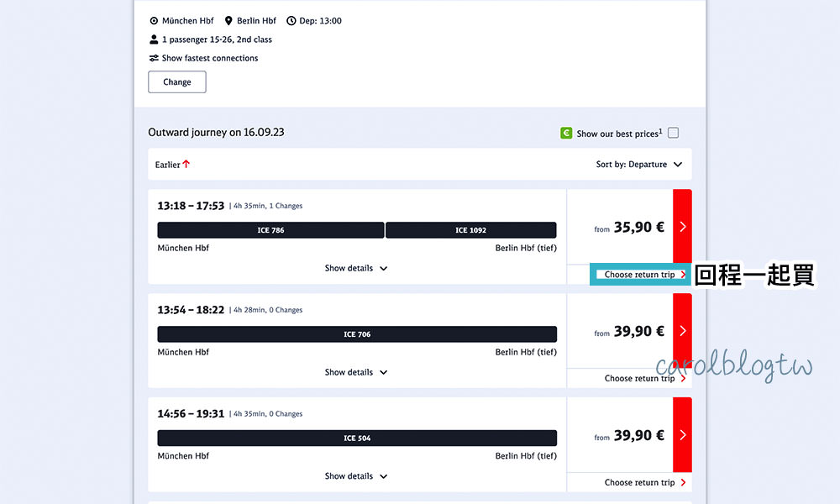Choose return trip for 13:18 connection
The width and height of the screenshot is (840, 504).
click(x=644, y=275)
